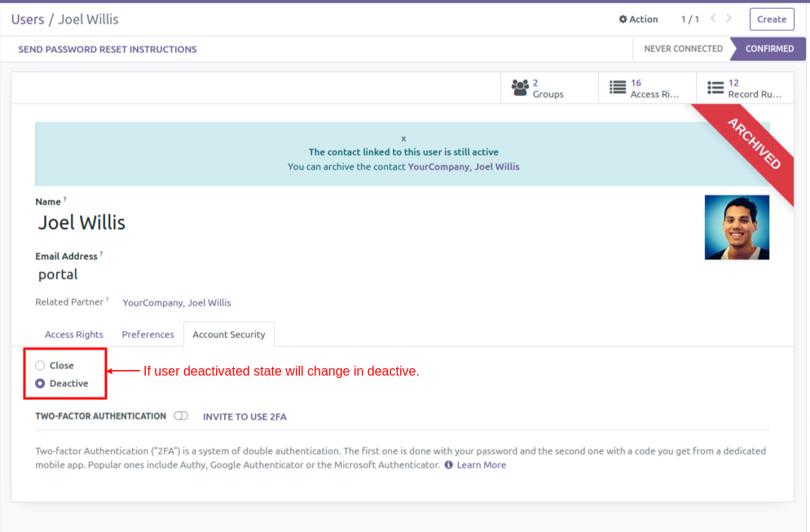The image size is (810, 532).
Task: Switch to the Preferences tab
Action: click(147, 335)
